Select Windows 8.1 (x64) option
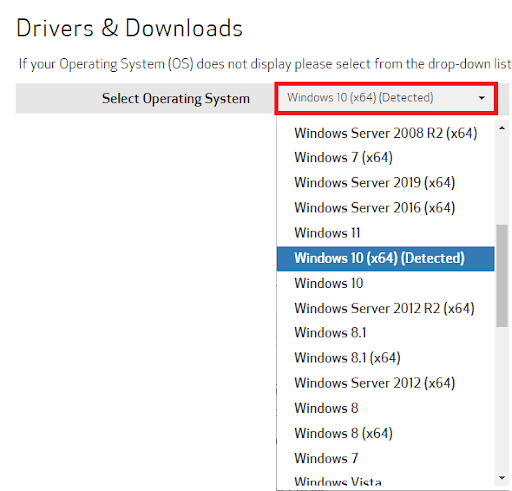Image resolution: width=512 pixels, height=491 pixels. (386, 358)
